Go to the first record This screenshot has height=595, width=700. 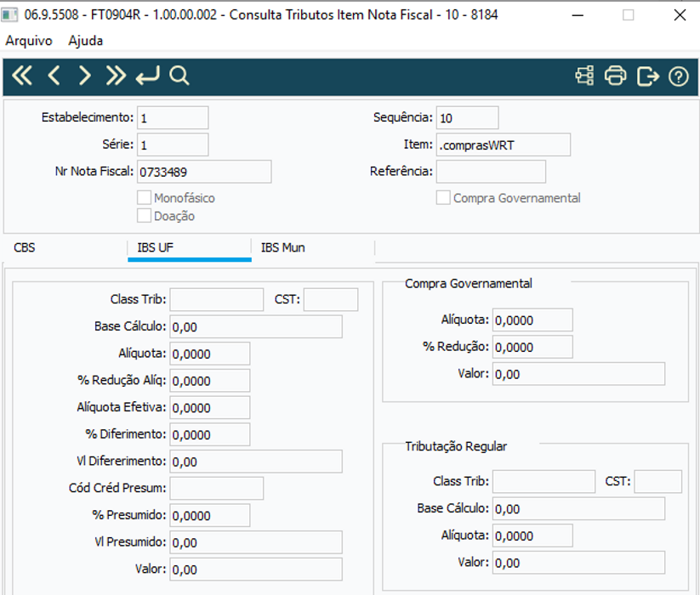[x=22, y=76]
